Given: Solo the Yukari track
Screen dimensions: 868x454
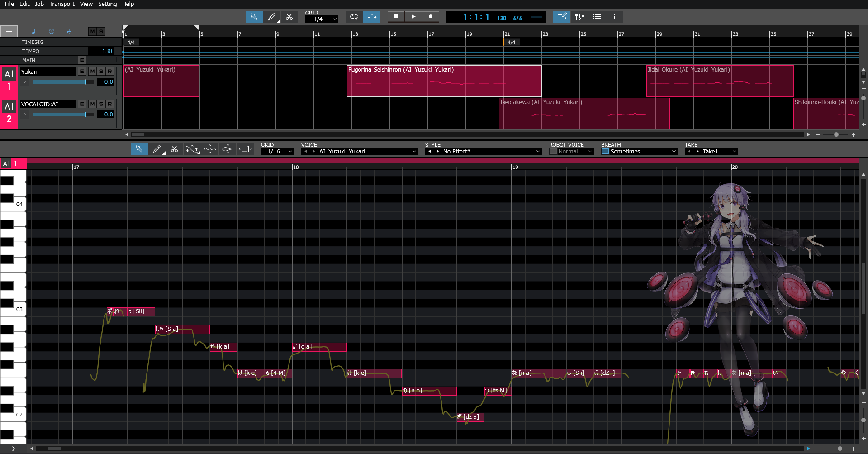Looking at the screenshot, I should point(101,72).
